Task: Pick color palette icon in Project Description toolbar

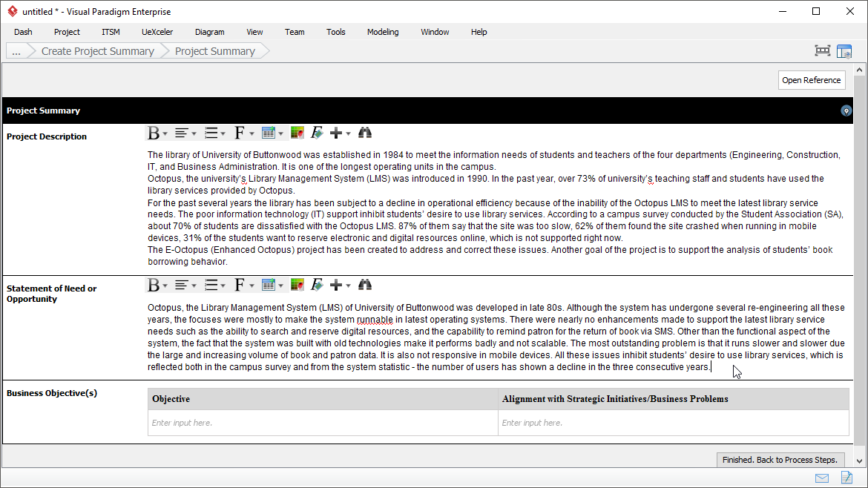Action: tap(297, 133)
